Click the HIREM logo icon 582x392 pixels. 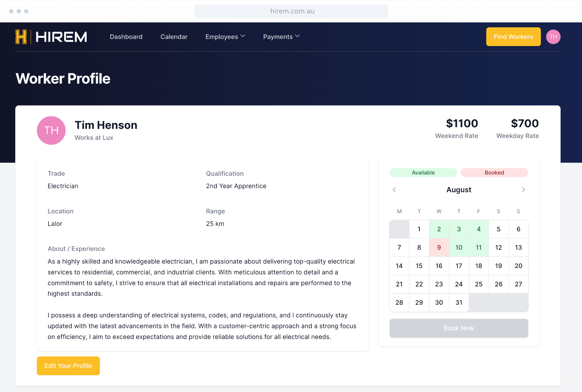21,37
